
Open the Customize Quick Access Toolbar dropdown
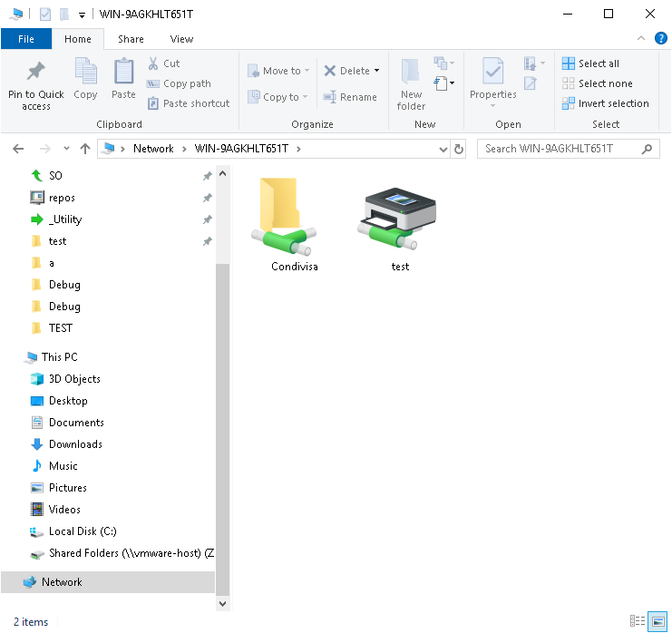click(82, 15)
